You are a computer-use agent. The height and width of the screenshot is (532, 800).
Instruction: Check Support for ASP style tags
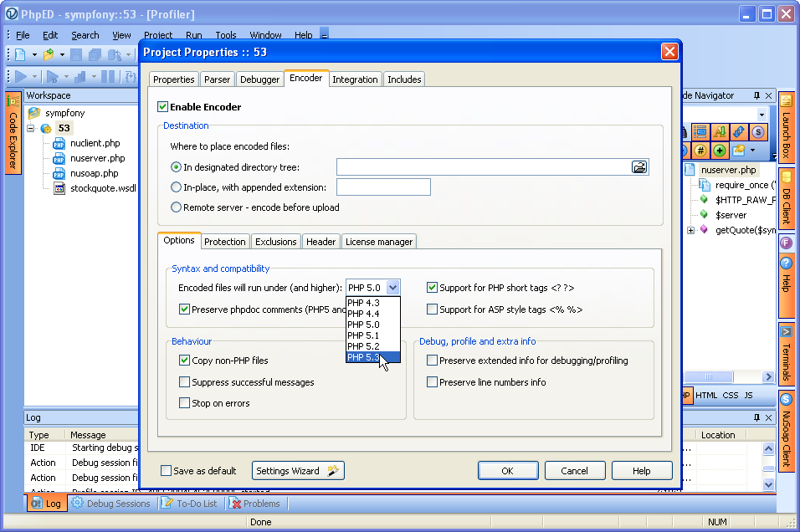433,309
